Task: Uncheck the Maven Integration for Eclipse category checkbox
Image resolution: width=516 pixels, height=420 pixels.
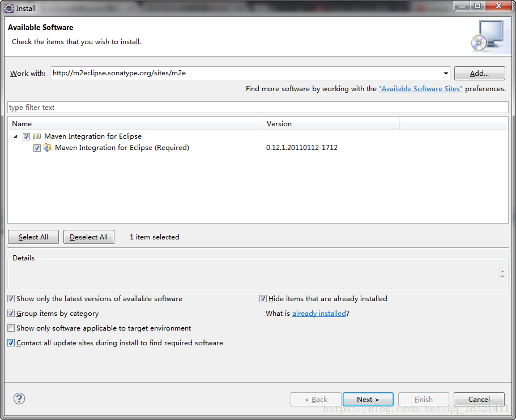Action: (x=26, y=136)
